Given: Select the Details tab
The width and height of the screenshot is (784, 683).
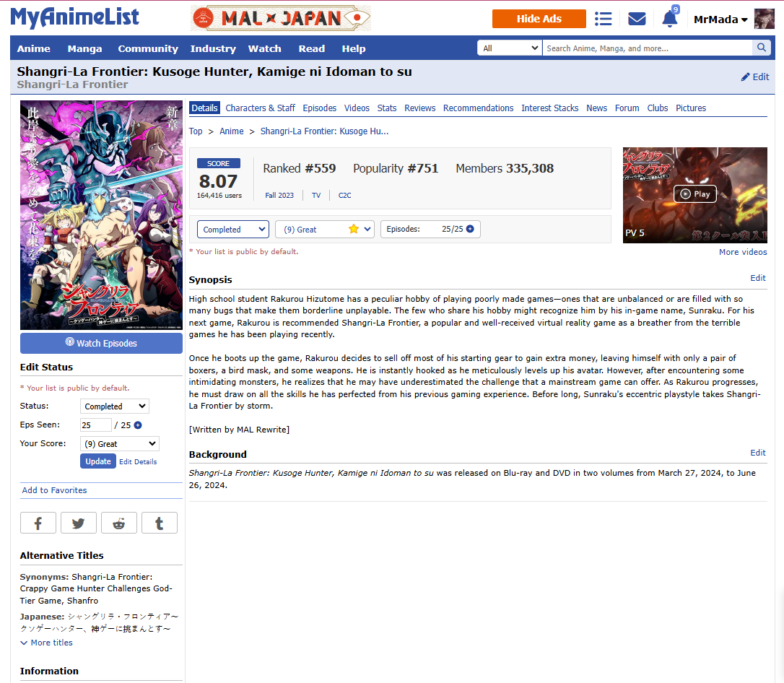Looking at the screenshot, I should (x=204, y=108).
